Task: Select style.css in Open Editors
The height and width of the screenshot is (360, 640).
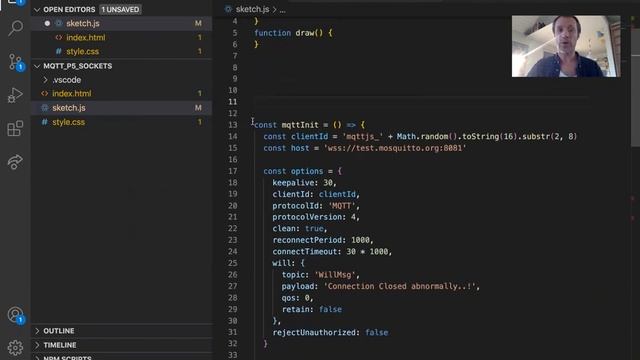Action: tap(122, 51)
